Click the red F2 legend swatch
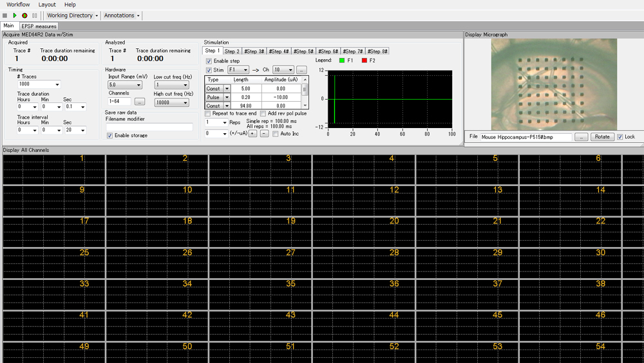Screen dimensions: 644x363 (364, 60)
